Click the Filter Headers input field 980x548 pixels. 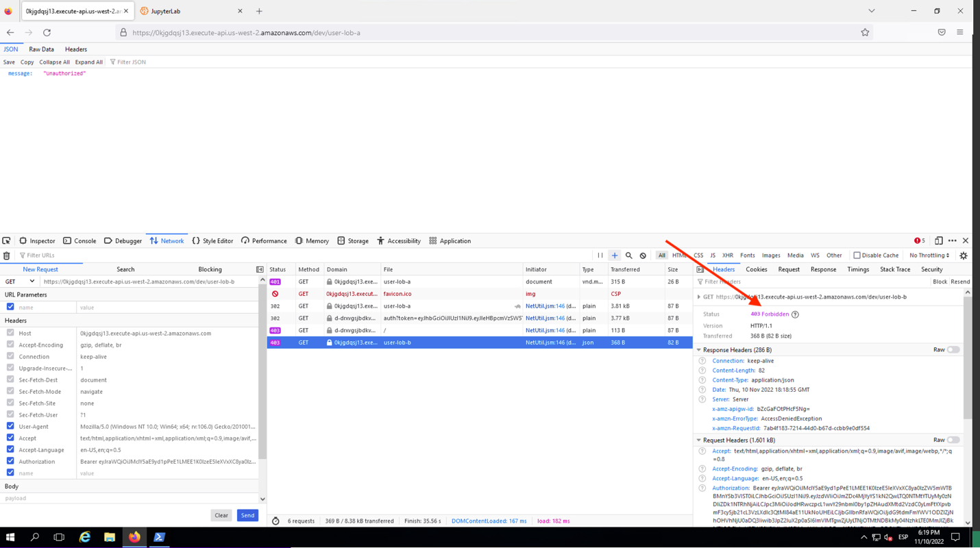[x=812, y=282]
